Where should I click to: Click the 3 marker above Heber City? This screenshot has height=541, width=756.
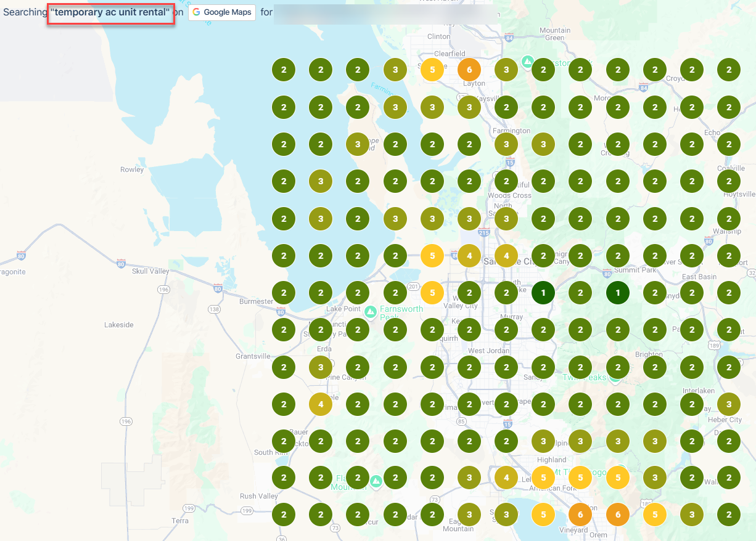pos(729,404)
